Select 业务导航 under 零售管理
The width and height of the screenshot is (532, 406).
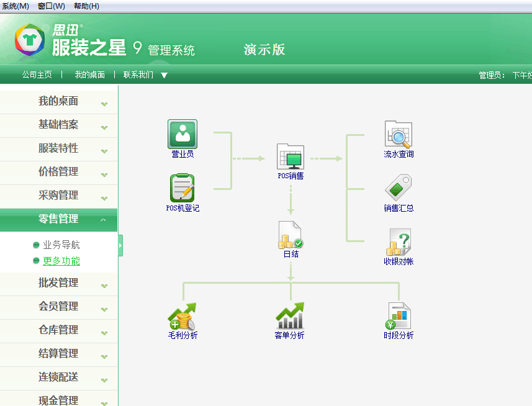point(61,245)
